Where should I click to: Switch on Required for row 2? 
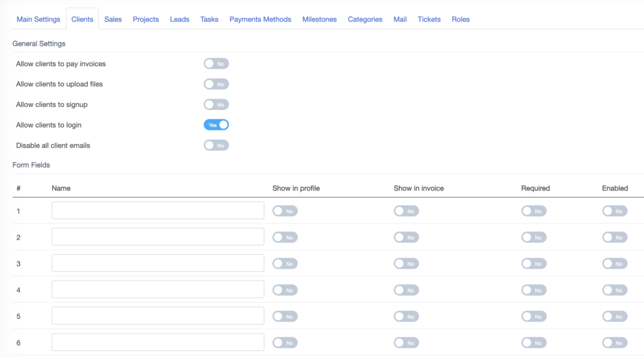(x=534, y=237)
